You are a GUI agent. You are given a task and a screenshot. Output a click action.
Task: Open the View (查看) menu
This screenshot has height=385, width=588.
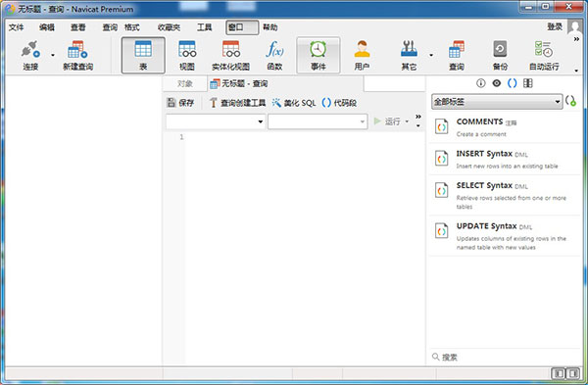tap(78, 27)
